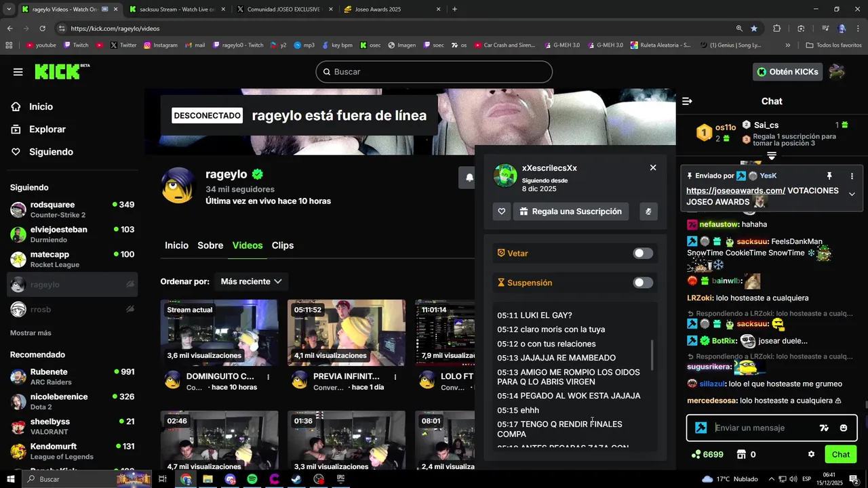The image size is (868, 488).
Task: Open the joseoawards.com pinned link
Action: [736, 190]
